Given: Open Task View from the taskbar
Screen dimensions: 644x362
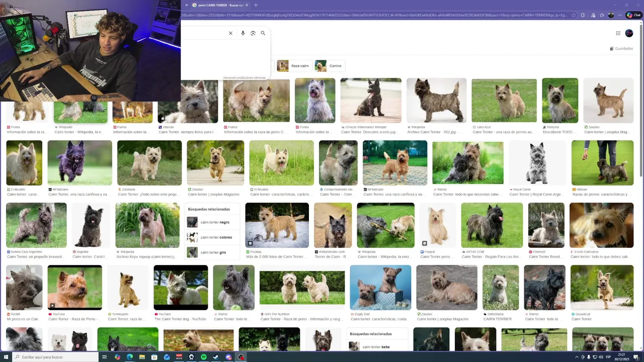Looking at the screenshot, I should 105,357.
